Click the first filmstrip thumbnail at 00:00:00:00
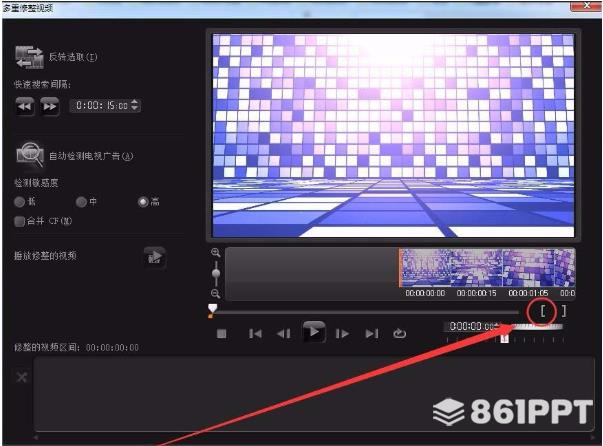The width and height of the screenshot is (603, 446). pos(425,268)
